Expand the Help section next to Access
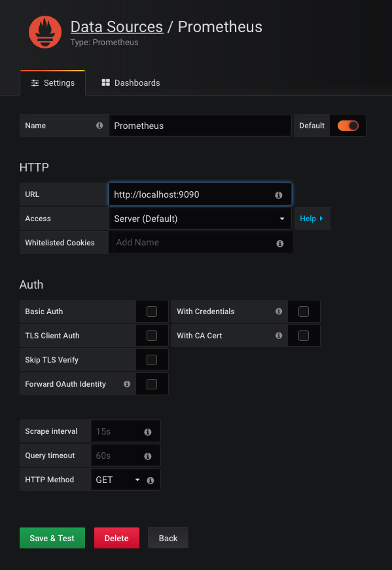This screenshot has height=570, width=392. point(312,219)
